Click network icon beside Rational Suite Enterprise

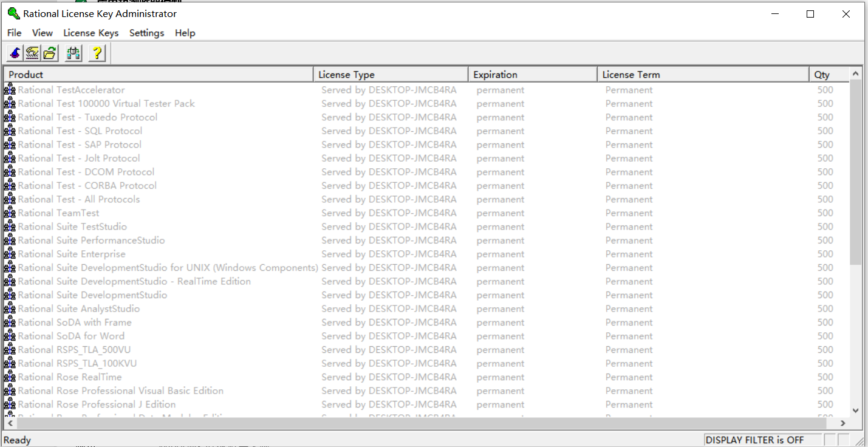[x=10, y=254]
